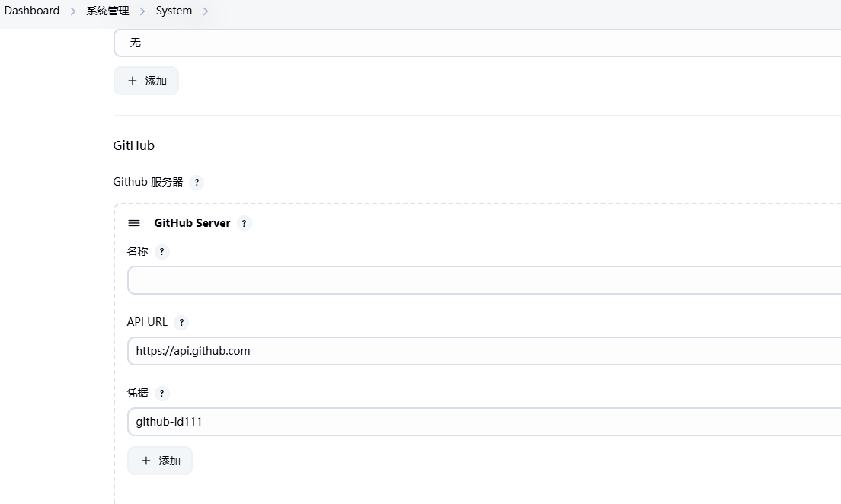Viewport: 841px width, 504px height.
Task: Click the GitHub section heading
Action: click(x=133, y=145)
